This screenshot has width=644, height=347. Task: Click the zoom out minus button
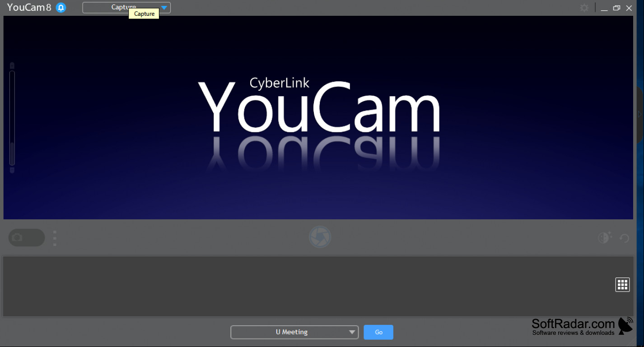[12, 170]
